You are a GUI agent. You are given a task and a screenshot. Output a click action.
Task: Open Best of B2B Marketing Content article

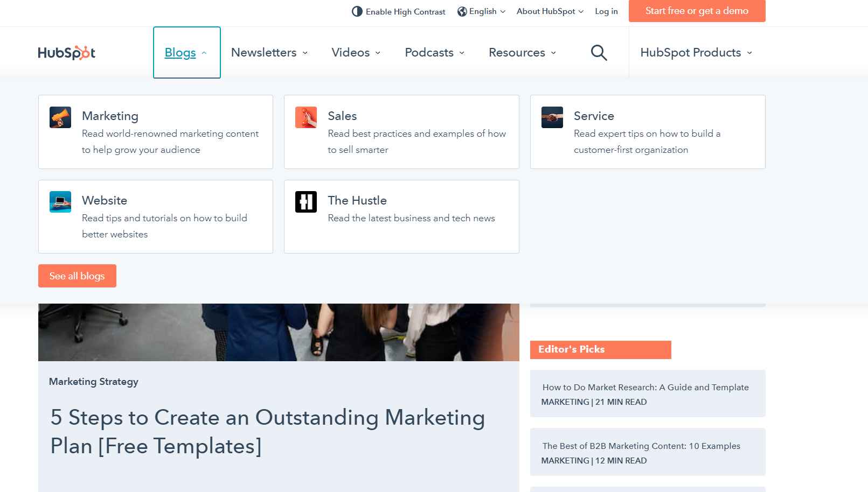pyautogui.click(x=641, y=446)
